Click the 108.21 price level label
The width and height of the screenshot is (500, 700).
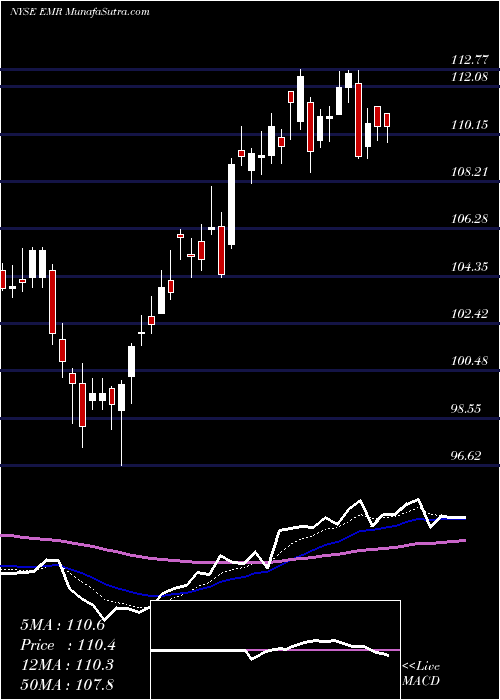pyautogui.click(x=469, y=172)
